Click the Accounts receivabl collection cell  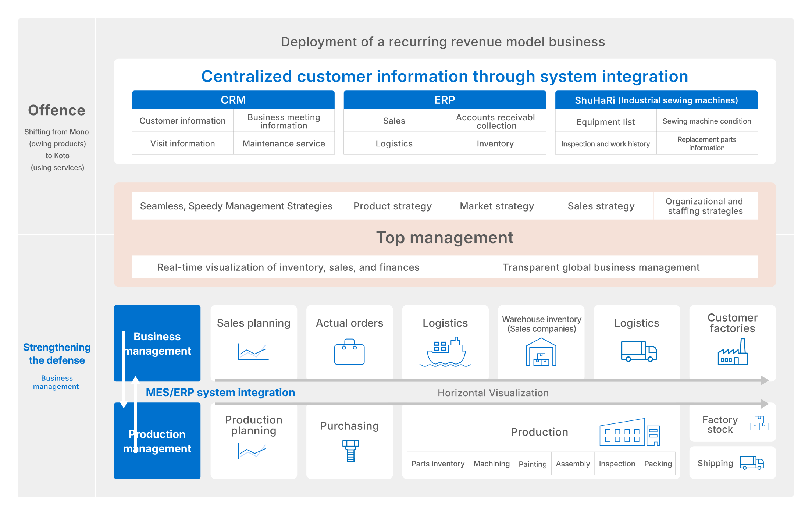495,121
